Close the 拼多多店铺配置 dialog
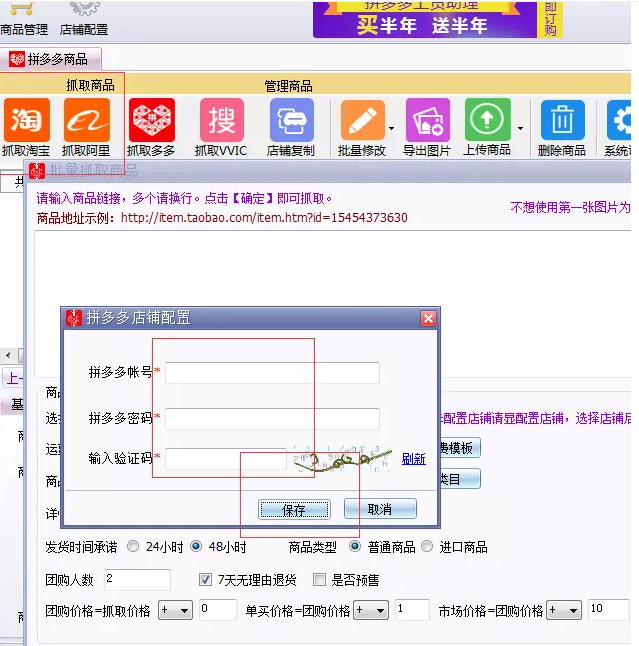Screen dimensions: 639x646 coord(428,318)
